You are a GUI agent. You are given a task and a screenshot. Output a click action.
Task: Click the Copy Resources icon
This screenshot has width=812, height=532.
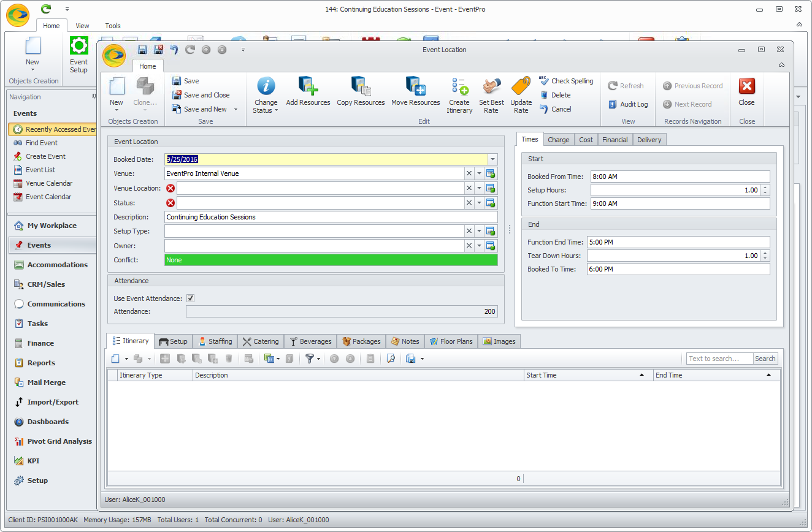(x=361, y=86)
